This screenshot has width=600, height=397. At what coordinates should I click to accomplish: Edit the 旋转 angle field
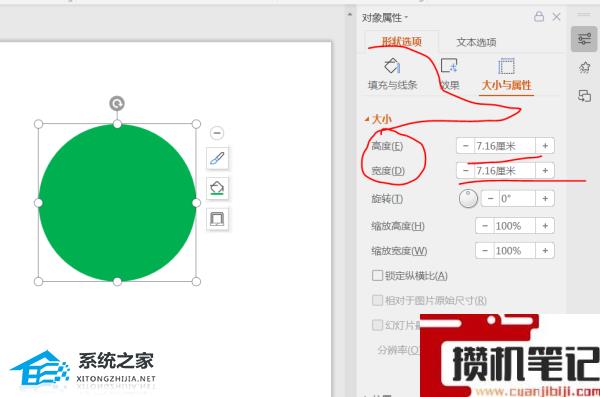tap(517, 199)
